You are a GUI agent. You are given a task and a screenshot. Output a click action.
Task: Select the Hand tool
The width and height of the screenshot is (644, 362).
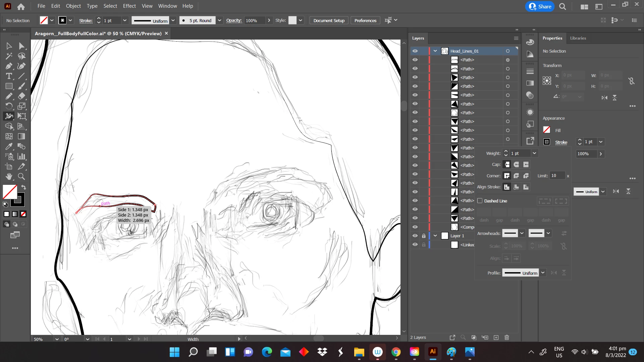pos(9,176)
